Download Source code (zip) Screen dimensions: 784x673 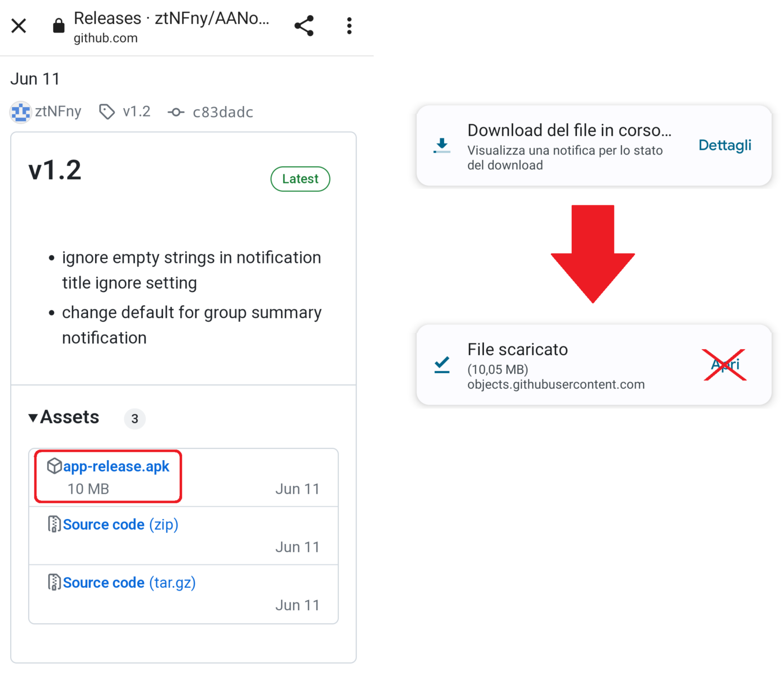tap(120, 525)
